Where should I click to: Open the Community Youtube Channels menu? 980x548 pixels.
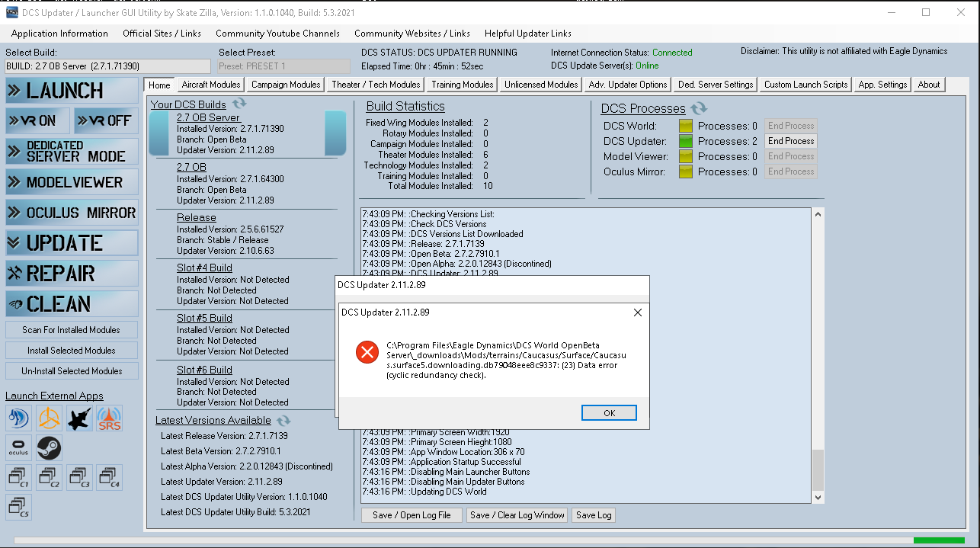pos(277,34)
